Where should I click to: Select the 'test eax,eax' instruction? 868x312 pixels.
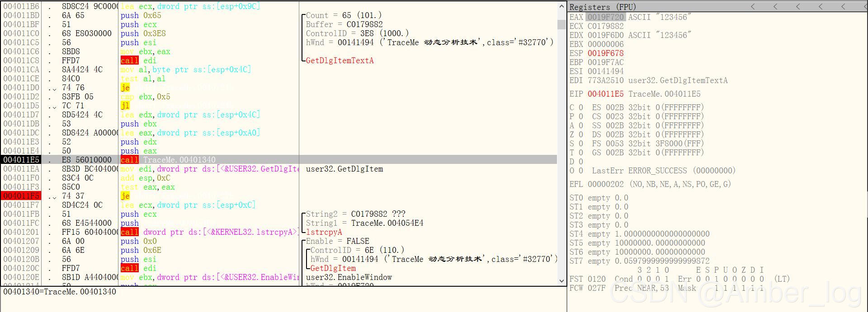point(148,187)
